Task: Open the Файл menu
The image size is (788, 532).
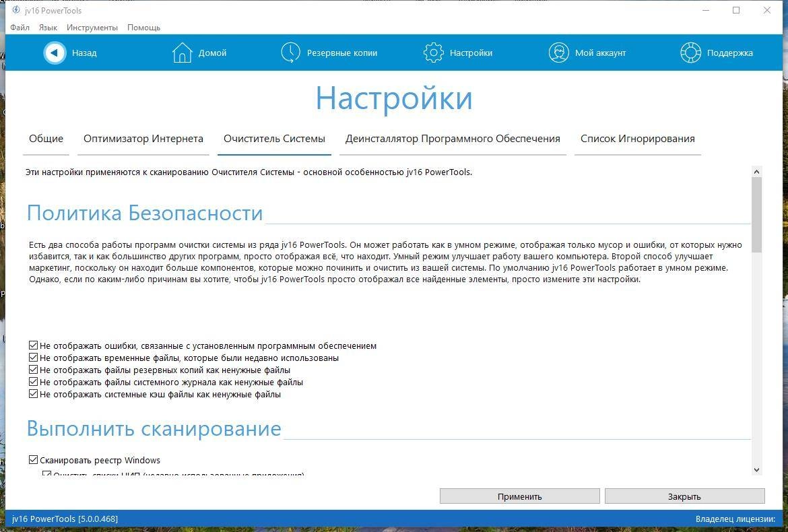Action: (x=20, y=28)
